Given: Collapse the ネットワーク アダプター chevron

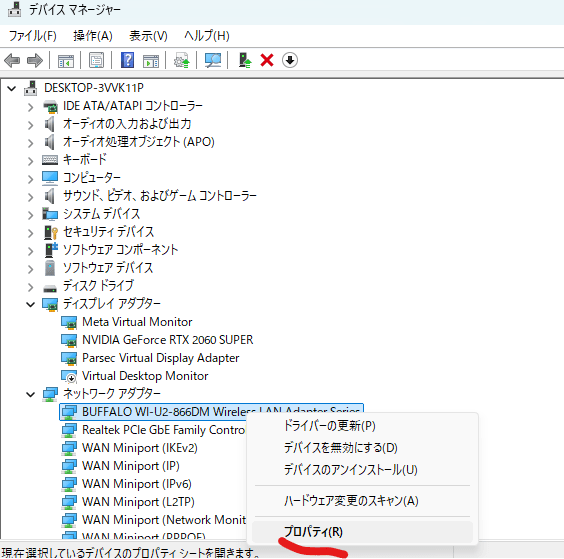Looking at the screenshot, I should pyautogui.click(x=31, y=395).
